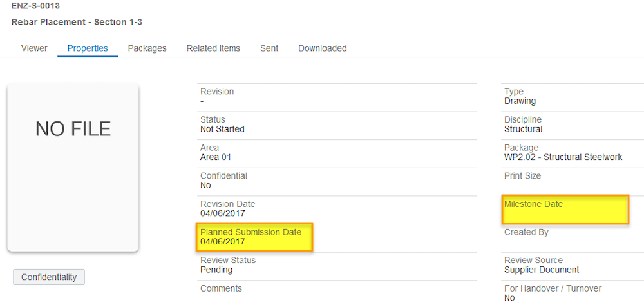The height and width of the screenshot is (307, 644).
Task: Click the Discipline value Structural
Action: (x=523, y=129)
